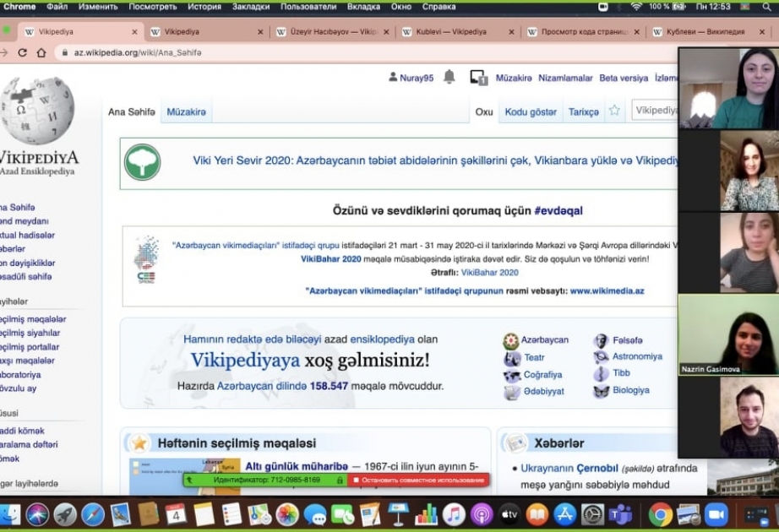Open Photos app in the dock
The image size is (779, 532).
[x=286, y=514]
